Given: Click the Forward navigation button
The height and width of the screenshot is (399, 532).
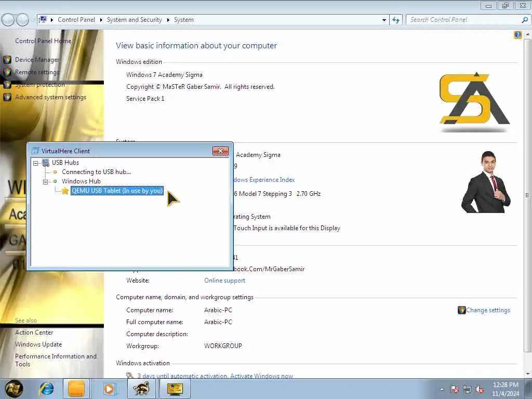Looking at the screenshot, I should click(22, 20).
